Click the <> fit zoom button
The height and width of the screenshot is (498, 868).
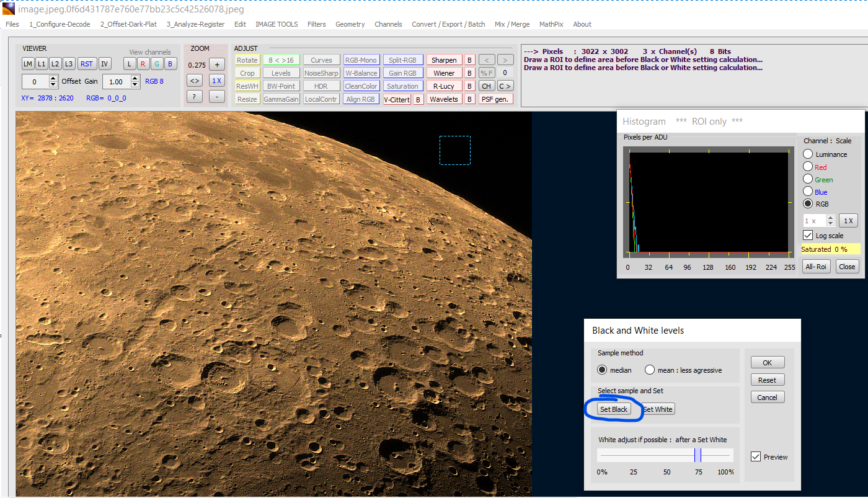tap(195, 81)
